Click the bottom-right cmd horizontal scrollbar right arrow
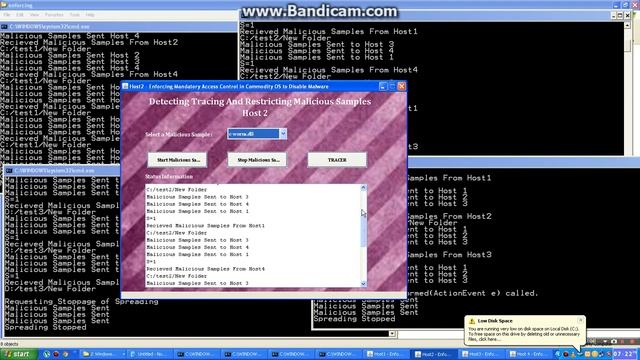 392,334
